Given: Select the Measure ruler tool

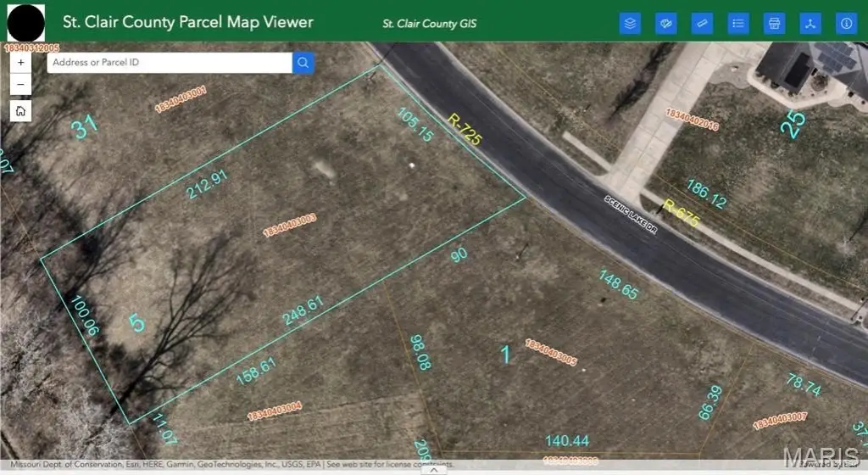Looking at the screenshot, I should [x=702, y=23].
